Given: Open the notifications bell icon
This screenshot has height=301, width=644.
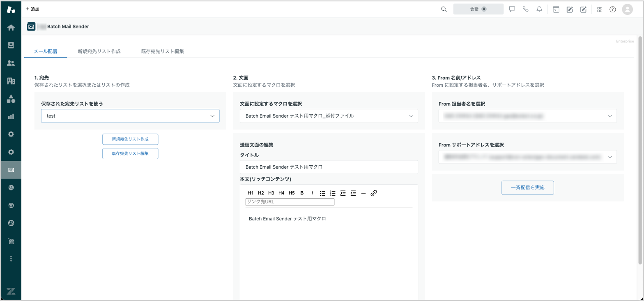Looking at the screenshot, I should pyautogui.click(x=539, y=9).
